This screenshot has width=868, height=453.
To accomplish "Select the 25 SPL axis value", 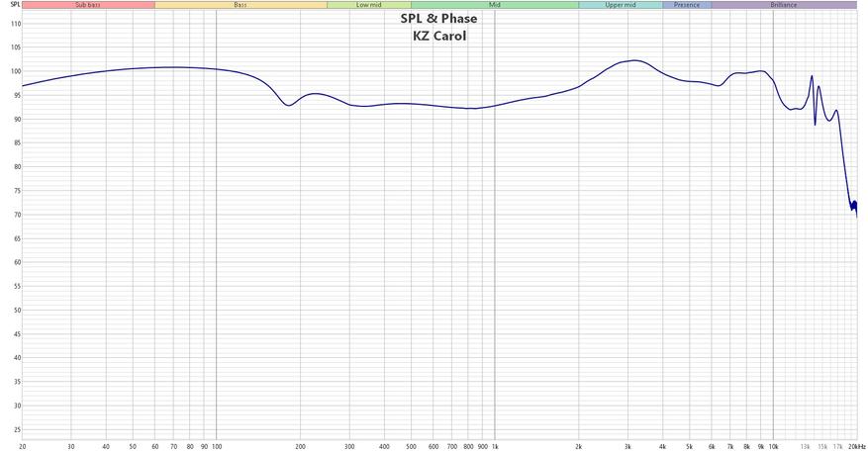I will coord(17,430).
